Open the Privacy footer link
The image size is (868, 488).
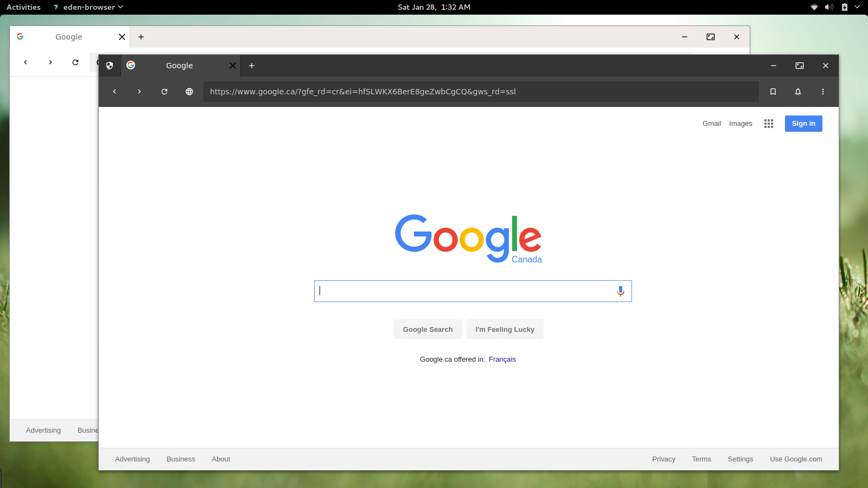(x=663, y=459)
